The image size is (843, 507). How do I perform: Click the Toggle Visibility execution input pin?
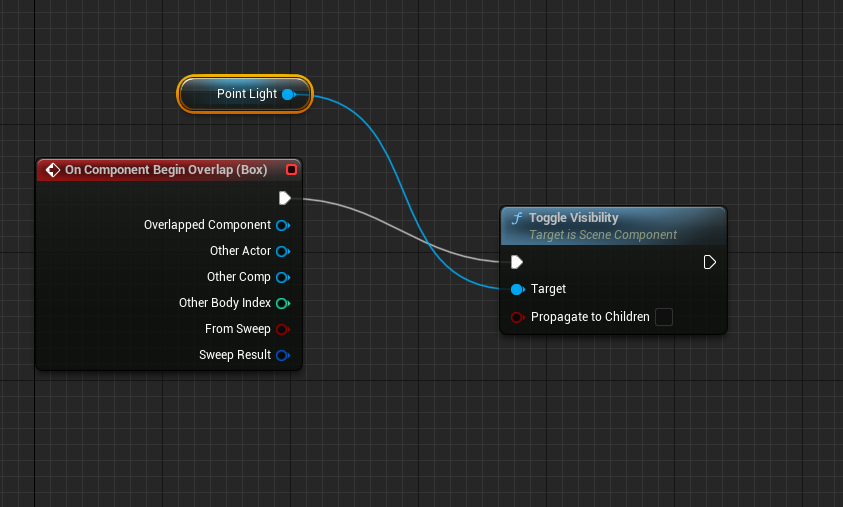517,262
